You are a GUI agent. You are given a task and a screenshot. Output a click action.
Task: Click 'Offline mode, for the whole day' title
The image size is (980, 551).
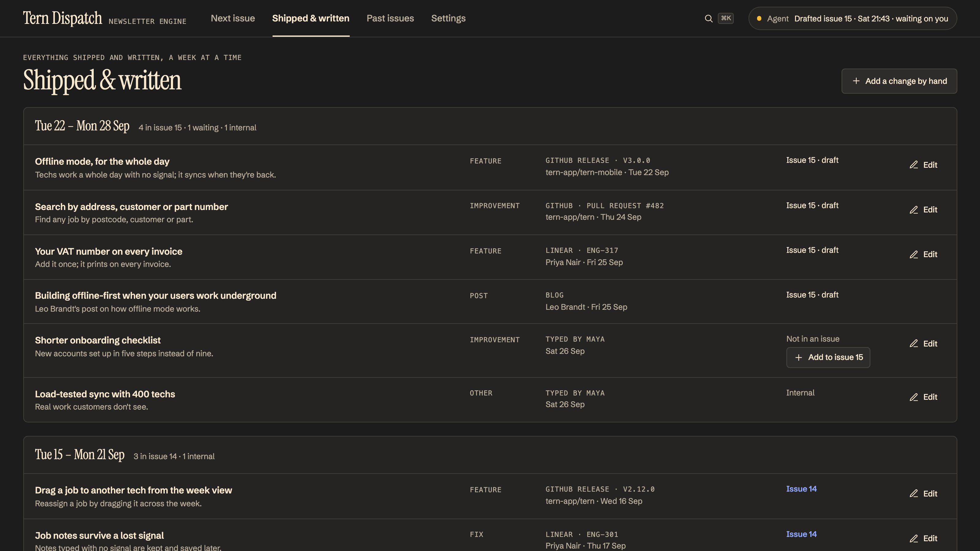pyautogui.click(x=102, y=162)
